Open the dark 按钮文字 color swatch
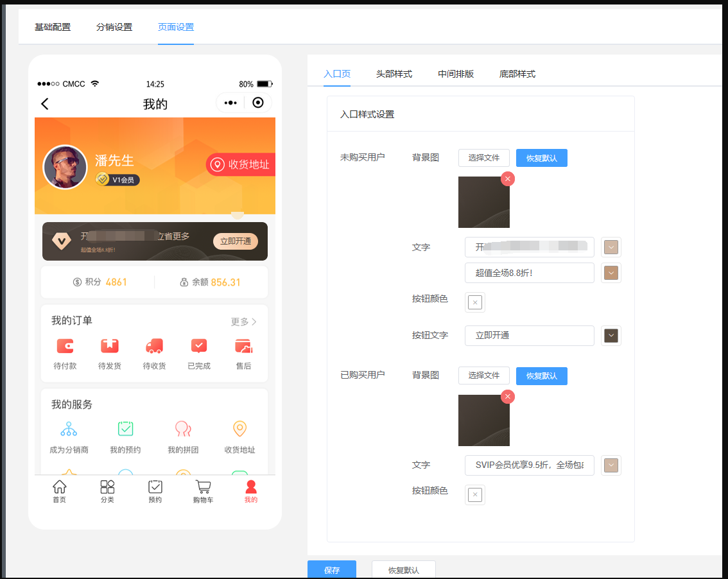728x579 pixels. [611, 336]
